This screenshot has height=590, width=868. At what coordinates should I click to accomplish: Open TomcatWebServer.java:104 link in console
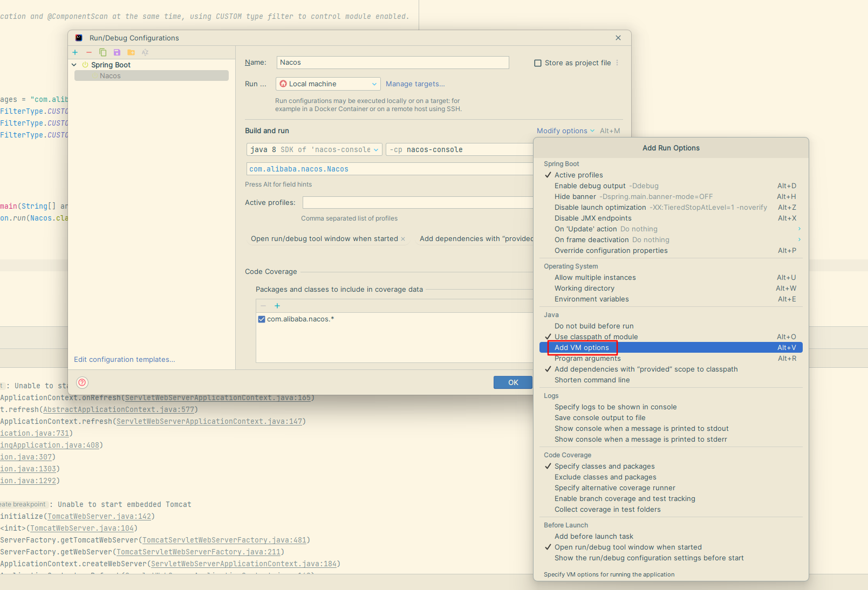tap(82, 528)
